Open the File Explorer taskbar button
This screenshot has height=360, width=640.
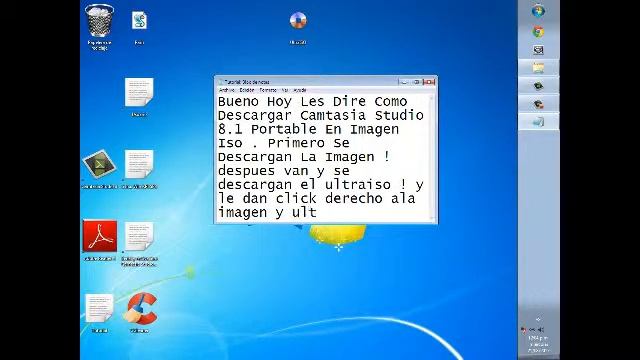pos(538,68)
